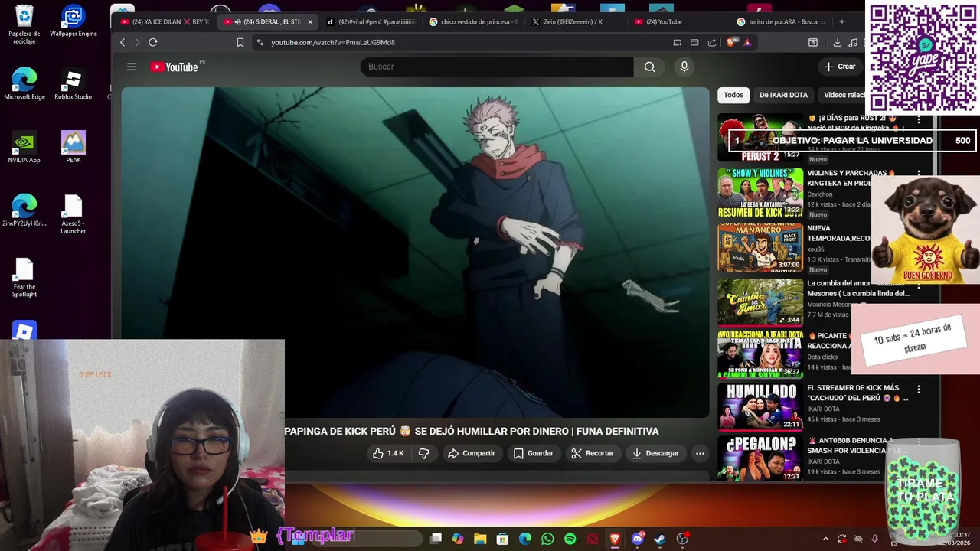This screenshot has height=551, width=980.
Task: Open Microsoft Store from the taskbar
Action: (x=502, y=539)
